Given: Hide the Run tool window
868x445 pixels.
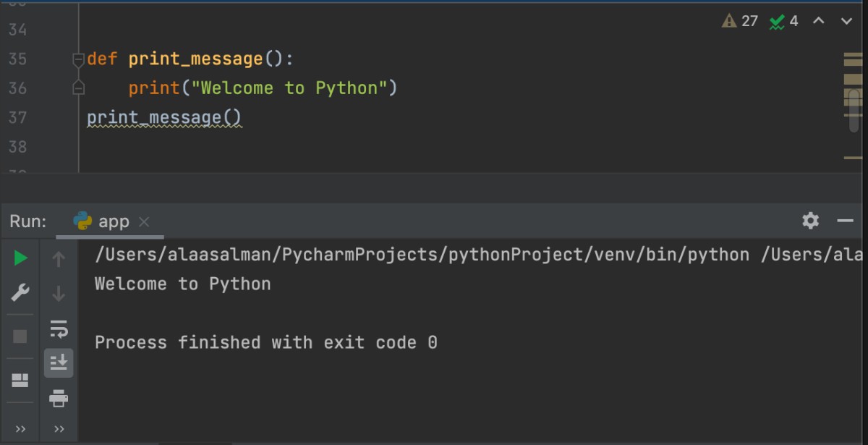Looking at the screenshot, I should pos(845,221).
